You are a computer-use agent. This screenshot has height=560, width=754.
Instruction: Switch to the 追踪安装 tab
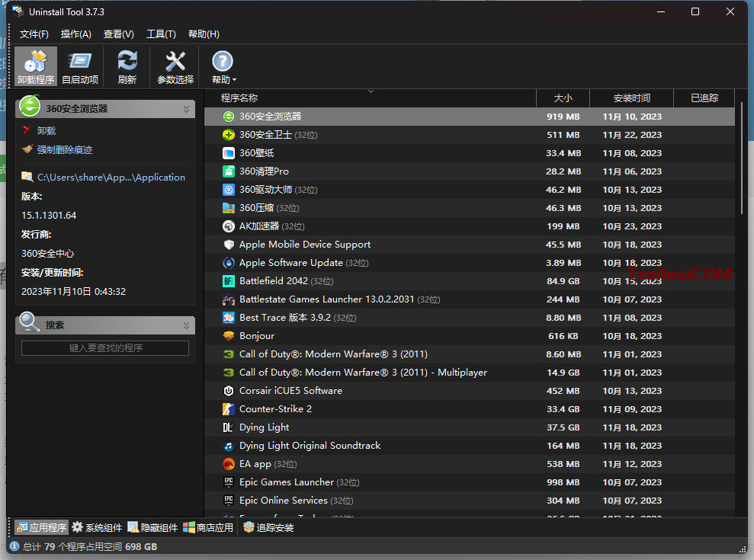[268, 527]
